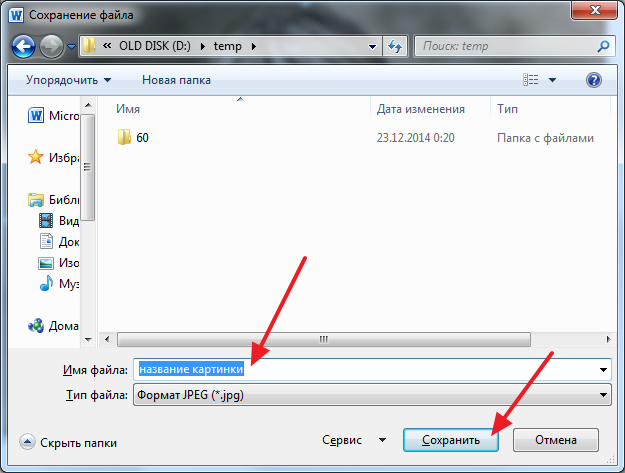Click navigation pane scroll up arrow
The height and width of the screenshot is (473, 625).
click(x=88, y=105)
